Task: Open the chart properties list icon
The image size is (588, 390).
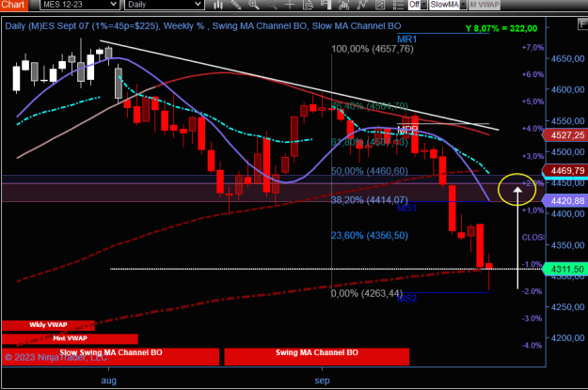Action: 398,5
